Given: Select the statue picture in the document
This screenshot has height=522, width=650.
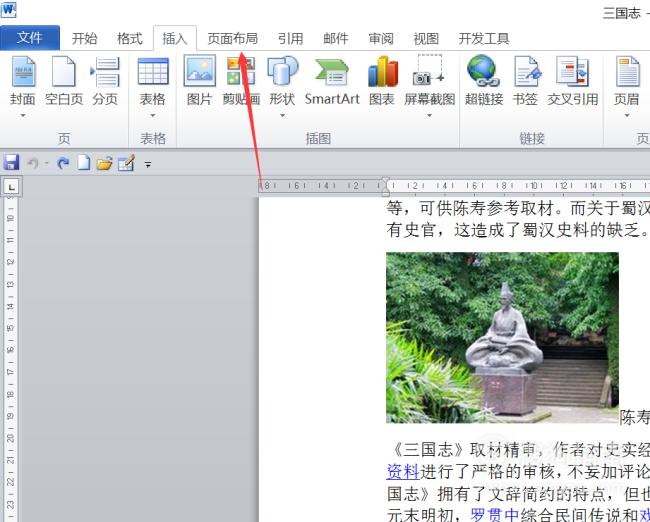Looking at the screenshot, I should click(502, 337).
